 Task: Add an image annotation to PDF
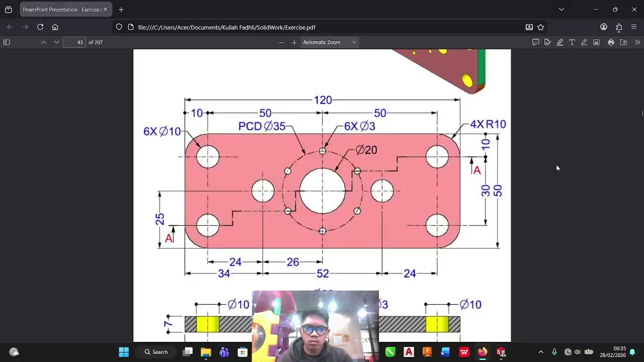tap(596, 42)
